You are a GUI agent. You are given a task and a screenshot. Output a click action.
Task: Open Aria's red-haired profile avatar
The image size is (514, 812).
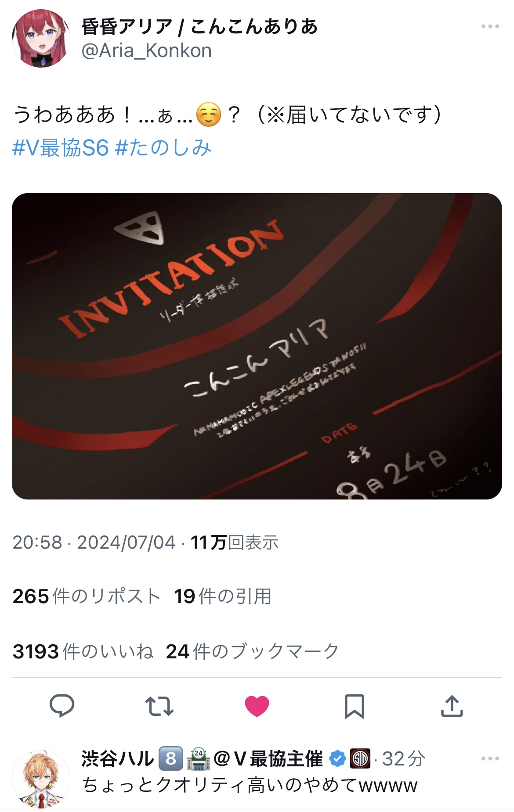(x=41, y=38)
